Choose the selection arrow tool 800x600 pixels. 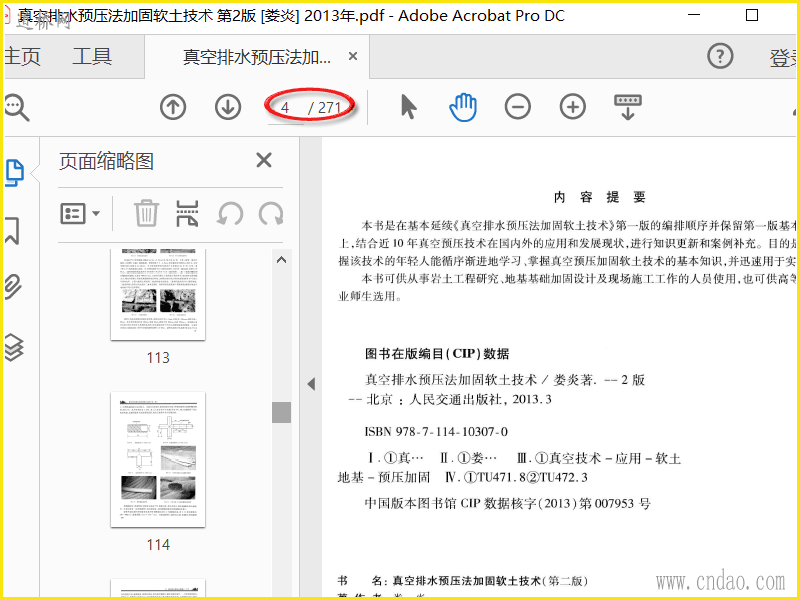[x=408, y=107]
